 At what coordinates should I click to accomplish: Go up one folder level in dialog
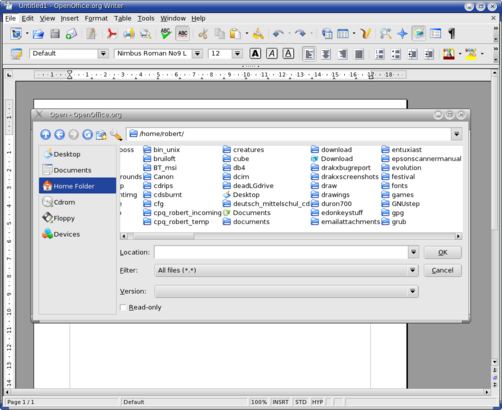(x=46, y=134)
